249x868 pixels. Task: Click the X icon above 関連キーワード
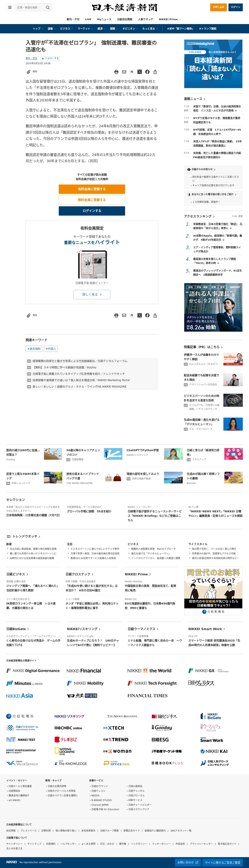tap(139, 315)
